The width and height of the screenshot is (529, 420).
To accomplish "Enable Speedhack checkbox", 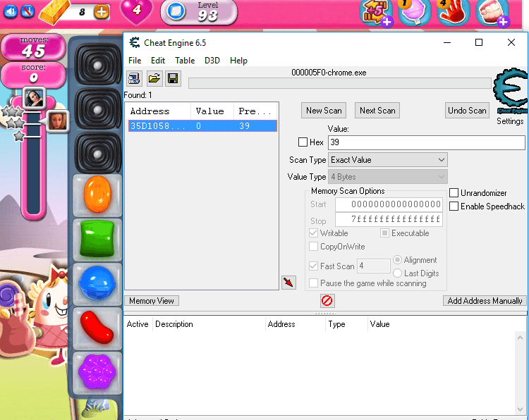I will 454,206.
